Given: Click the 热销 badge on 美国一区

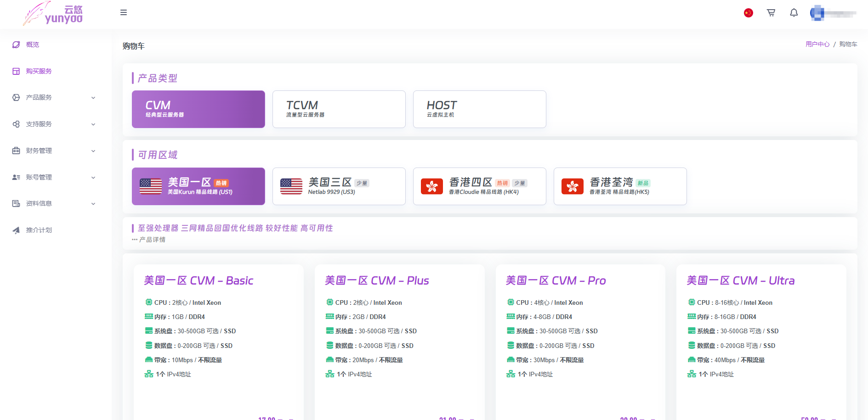Looking at the screenshot, I should (221, 183).
